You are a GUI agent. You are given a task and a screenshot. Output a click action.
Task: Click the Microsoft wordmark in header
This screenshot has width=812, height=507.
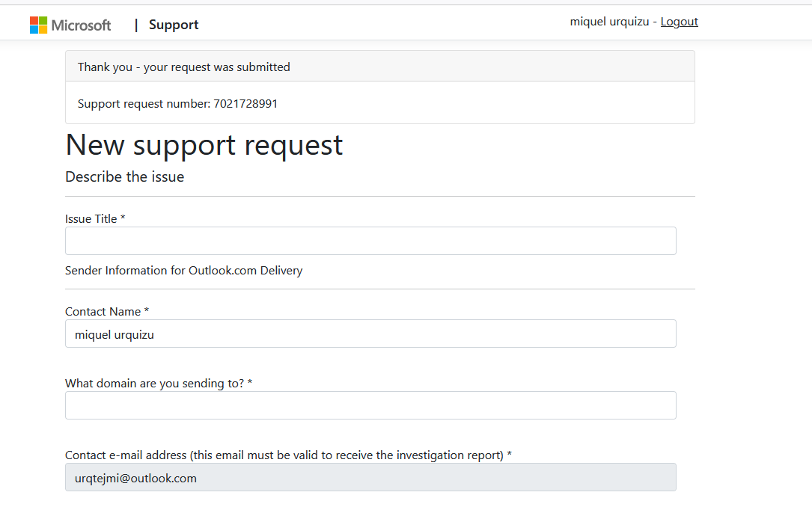81,25
